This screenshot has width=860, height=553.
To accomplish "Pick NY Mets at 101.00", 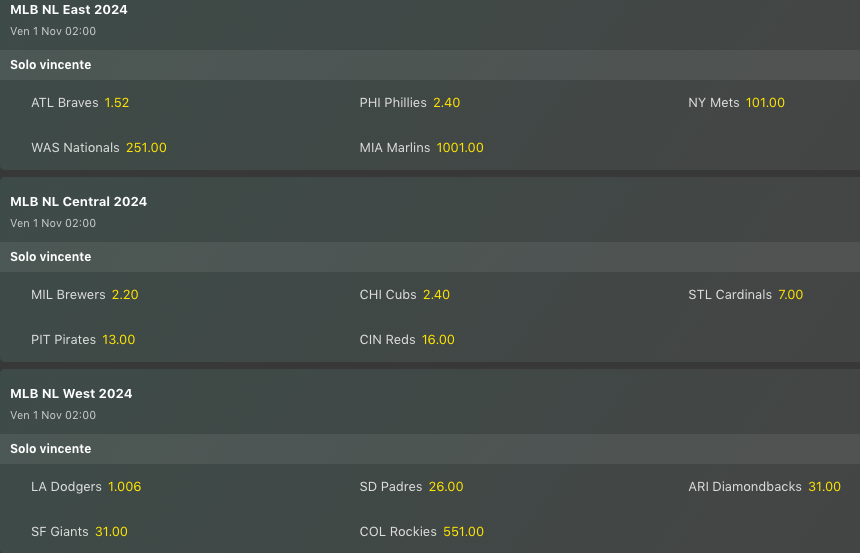I will tap(765, 103).
